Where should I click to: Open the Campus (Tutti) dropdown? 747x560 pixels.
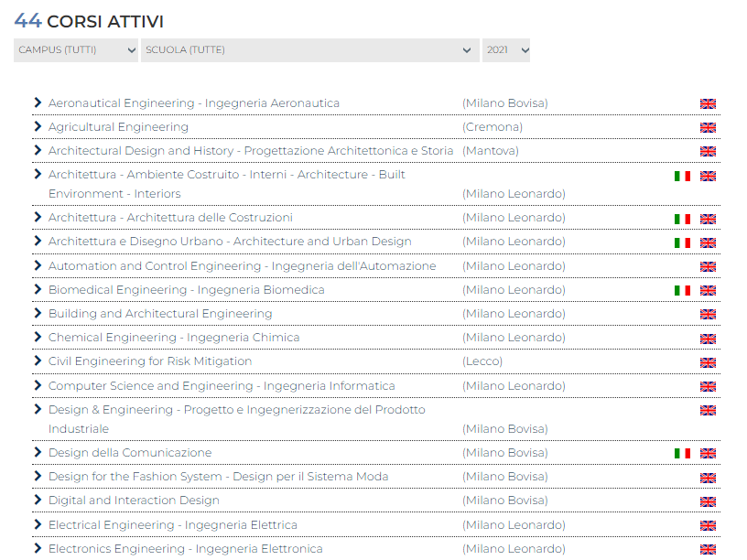click(76, 50)
